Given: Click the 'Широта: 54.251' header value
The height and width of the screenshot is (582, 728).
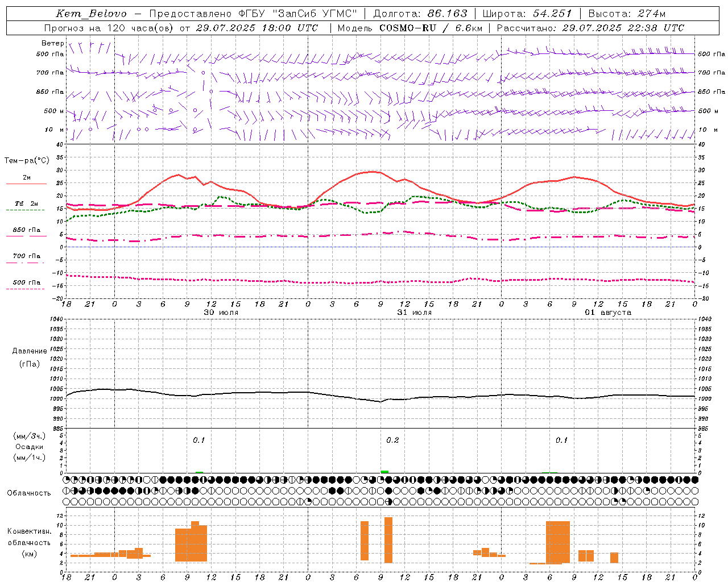Looking at the screenshot, I should point(527,14).
